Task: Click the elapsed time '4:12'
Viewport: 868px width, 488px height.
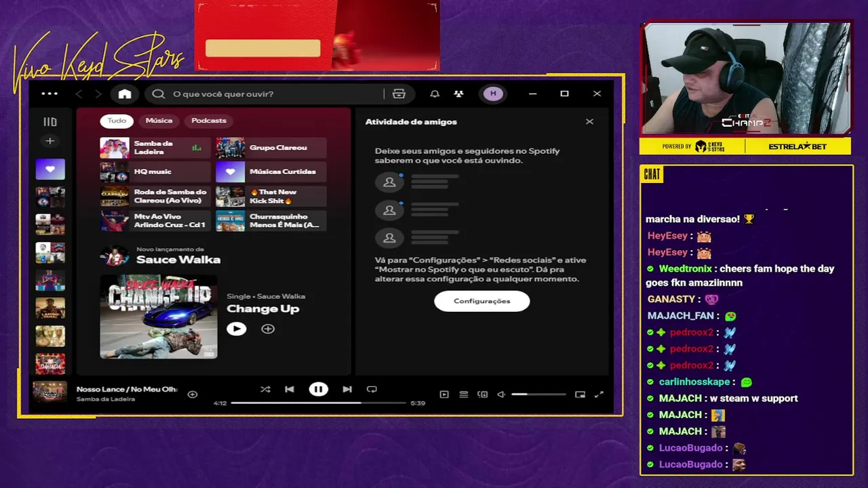Action: pyautogui.click(x=220, y=403)
